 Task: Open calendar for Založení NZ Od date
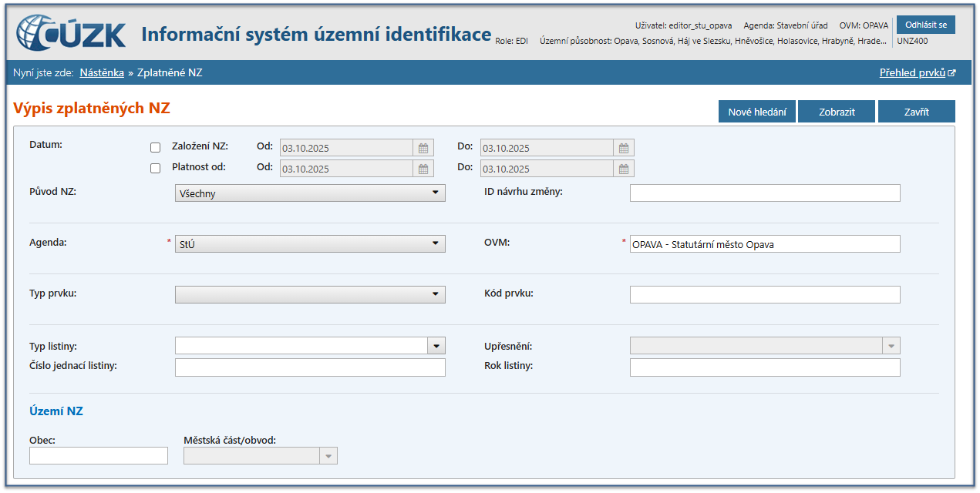point(423,148)
